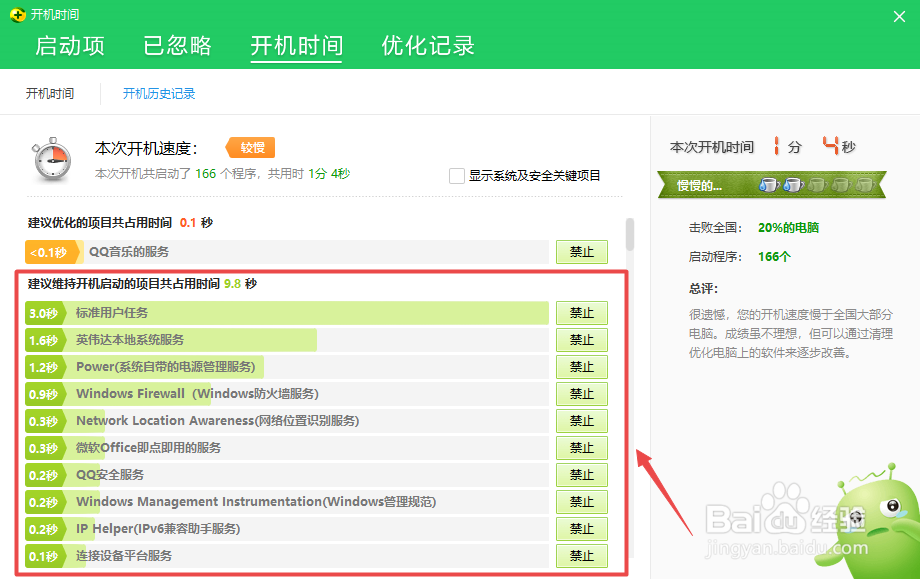This screenshot has width=920, height=580.
Task: Click 禁止 for 微软Office即点即用的服务
Action: pos(581,447)
